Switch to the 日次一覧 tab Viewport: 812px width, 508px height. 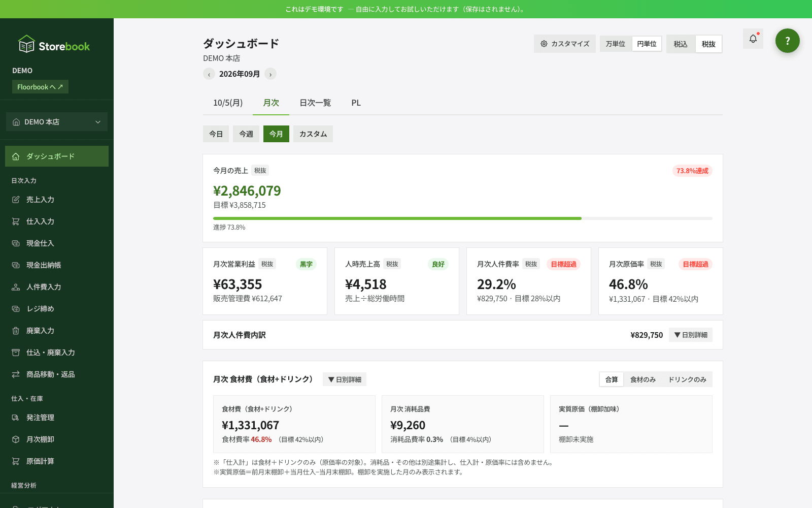315,103
